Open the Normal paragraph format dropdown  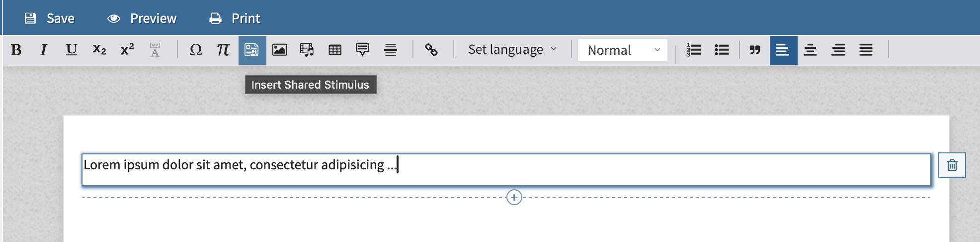[x=623, y=50]
